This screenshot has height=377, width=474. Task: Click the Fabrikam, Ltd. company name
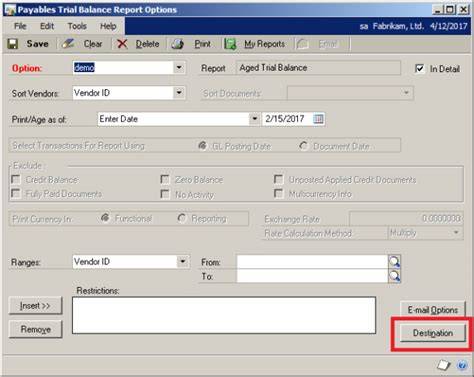[x=398, y=26]
